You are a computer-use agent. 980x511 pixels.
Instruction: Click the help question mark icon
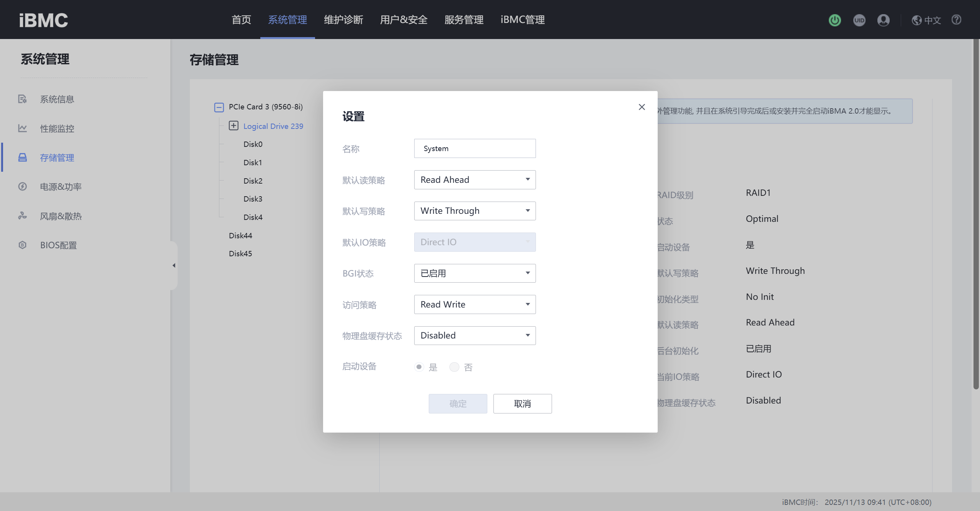coord(956,20)
